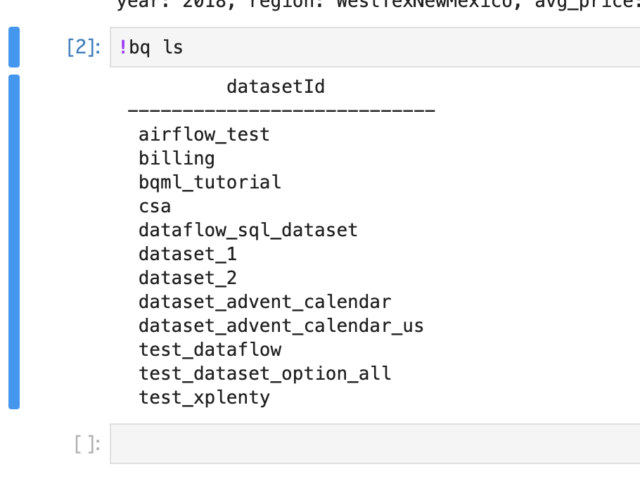Click the dataset_advent_calendar_us entry
Screen dimensions: 640x481
point(281,325)
